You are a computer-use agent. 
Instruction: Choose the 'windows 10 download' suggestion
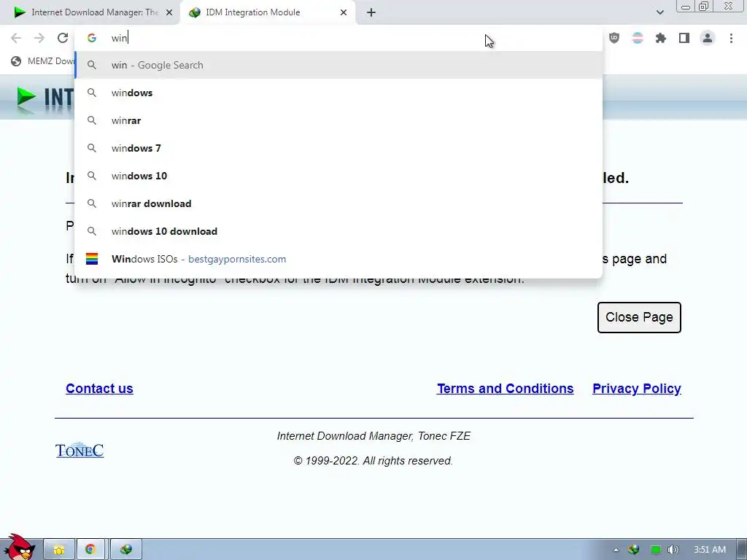coord(338,231)
